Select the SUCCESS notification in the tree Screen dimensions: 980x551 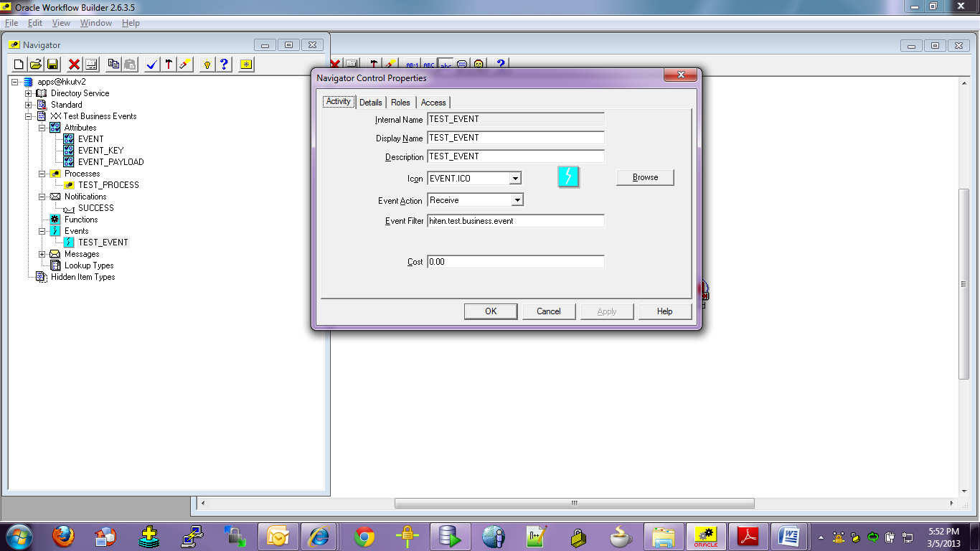tap(96, 208)
